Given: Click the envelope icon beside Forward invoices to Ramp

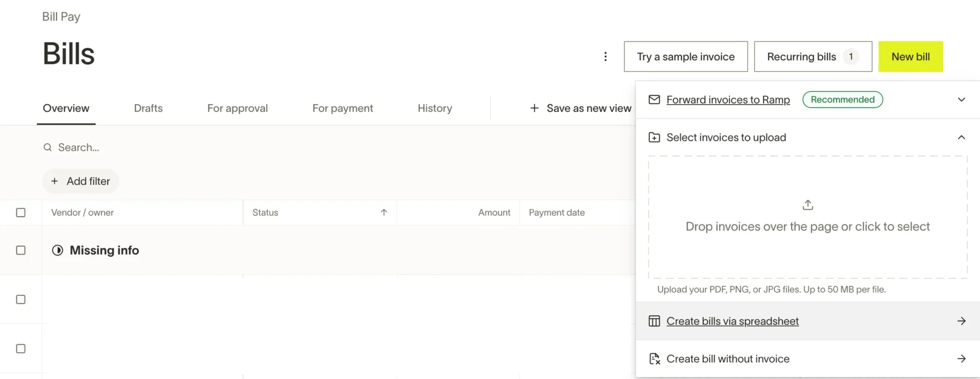Looking at the screenshot, I should tap(654, 100).
